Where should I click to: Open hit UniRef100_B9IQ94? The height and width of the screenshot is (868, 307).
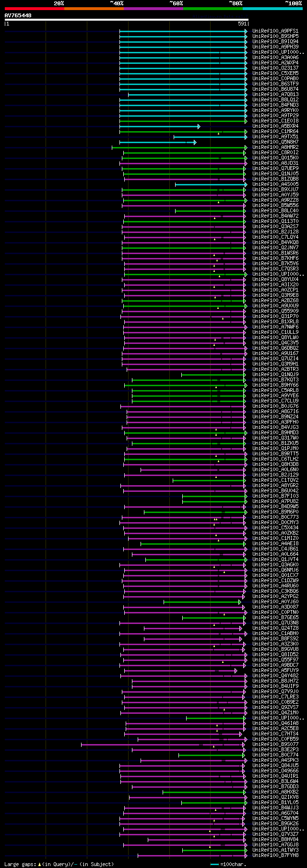pyautogui.click(x=275, y=41)
